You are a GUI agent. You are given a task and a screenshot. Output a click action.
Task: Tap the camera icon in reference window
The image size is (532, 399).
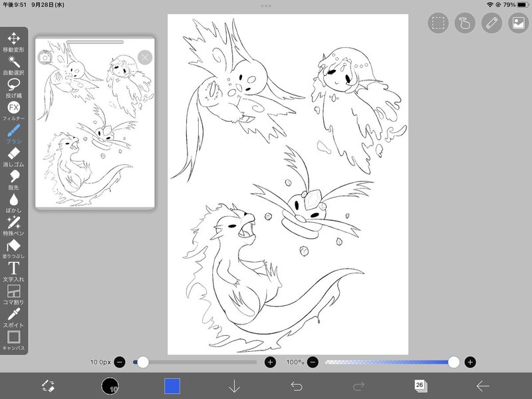pyautogui.click(x=45, y=57)
